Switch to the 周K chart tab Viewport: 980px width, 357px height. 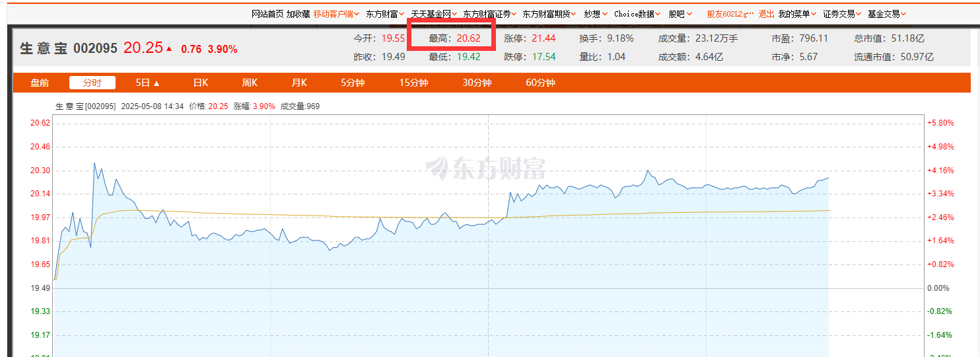click(250, 83)
